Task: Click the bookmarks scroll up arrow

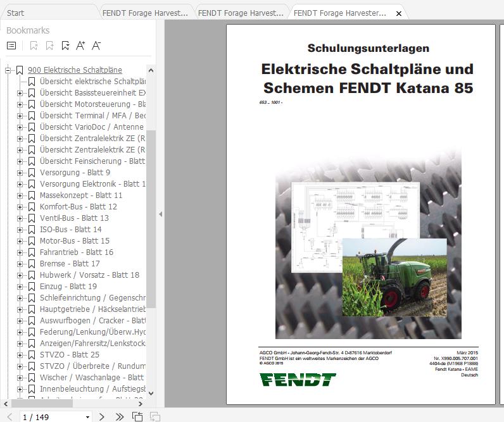Action: [x=151, y=70]
